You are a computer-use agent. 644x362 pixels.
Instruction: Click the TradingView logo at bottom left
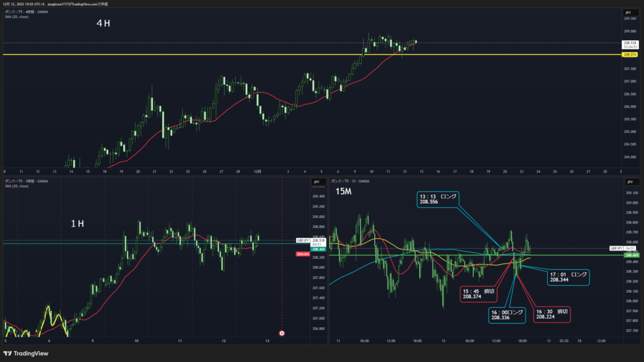[25, 353]
